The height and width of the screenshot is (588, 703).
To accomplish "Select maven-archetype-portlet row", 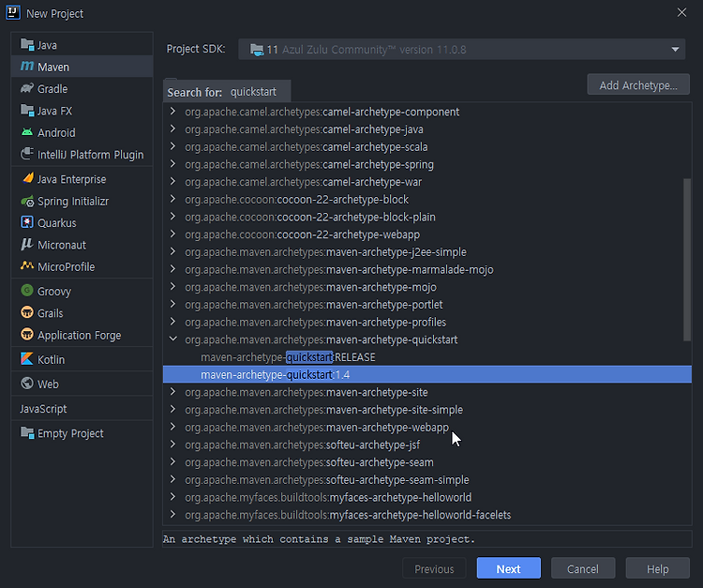I will click(426, 304).
